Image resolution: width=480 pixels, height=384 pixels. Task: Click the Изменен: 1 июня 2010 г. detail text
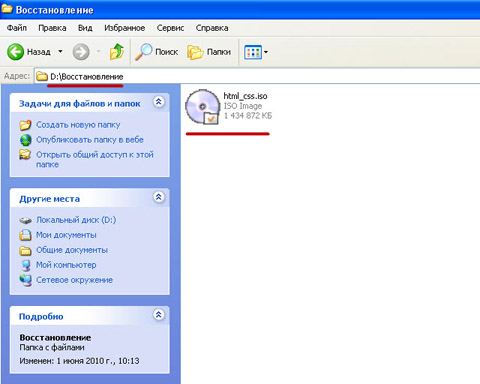[x=79, y=361]
